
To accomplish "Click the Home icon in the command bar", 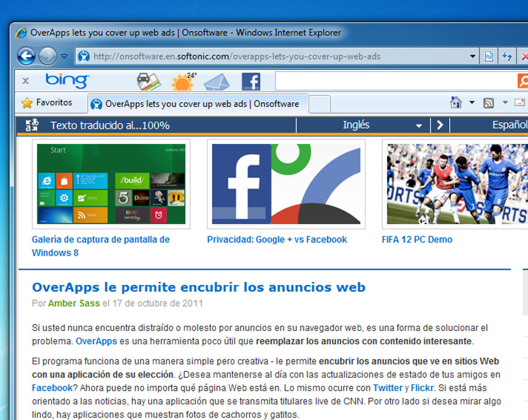I will tap(456, 103).
